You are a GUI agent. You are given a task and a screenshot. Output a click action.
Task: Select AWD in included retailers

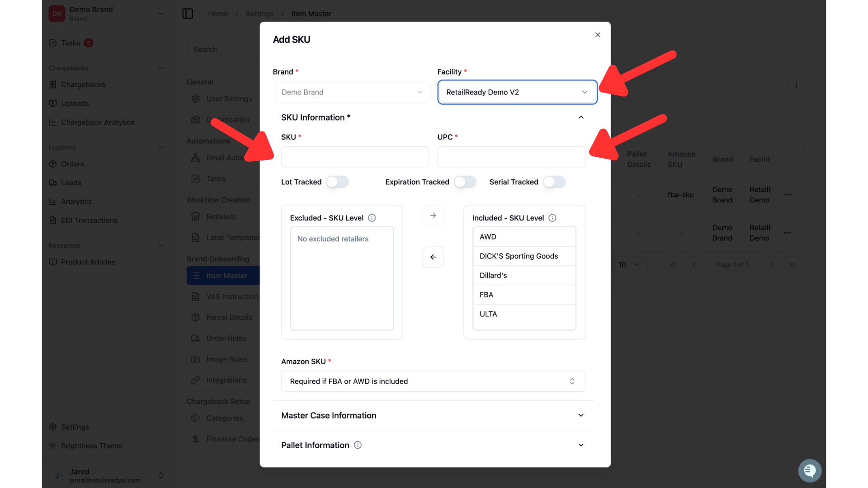click(524, 237)
